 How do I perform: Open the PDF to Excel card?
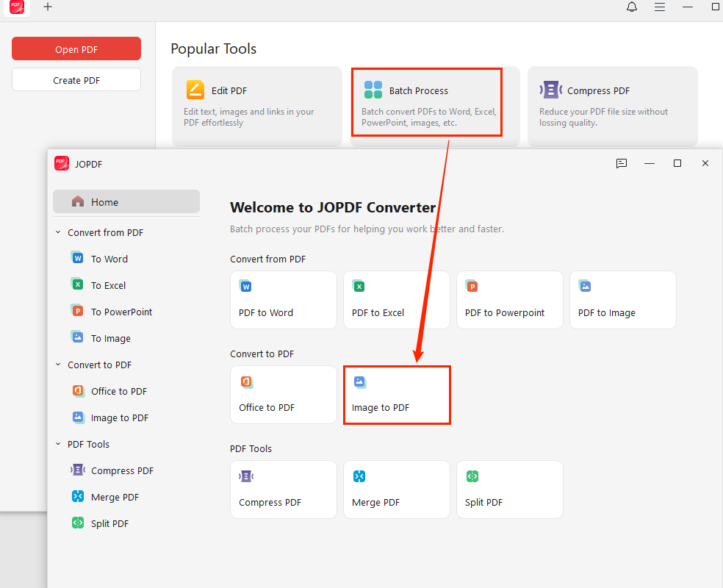point(397,300)
